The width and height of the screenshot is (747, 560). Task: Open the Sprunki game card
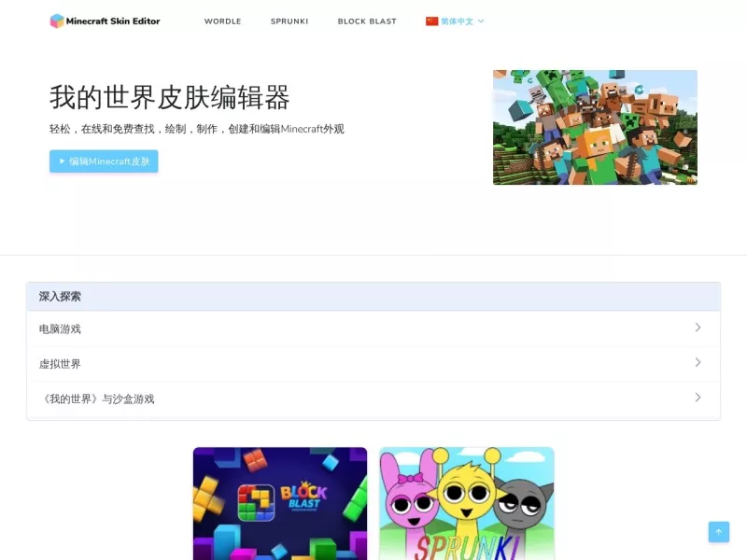(x=467, y=504)
